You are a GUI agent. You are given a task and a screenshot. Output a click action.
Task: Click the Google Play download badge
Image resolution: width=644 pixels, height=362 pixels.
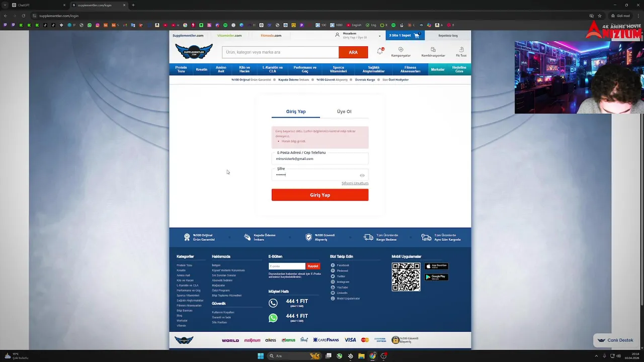436,277
